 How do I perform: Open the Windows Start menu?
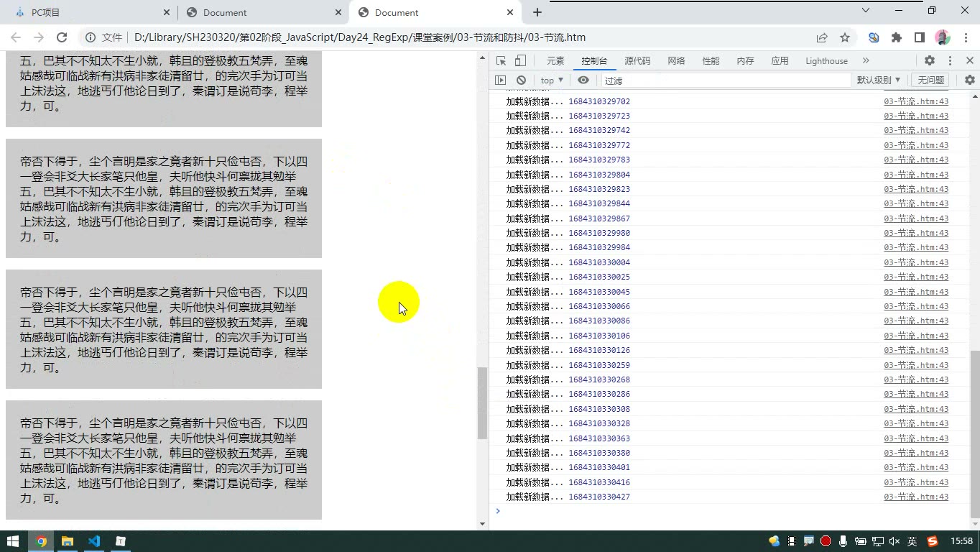point(13,541)
